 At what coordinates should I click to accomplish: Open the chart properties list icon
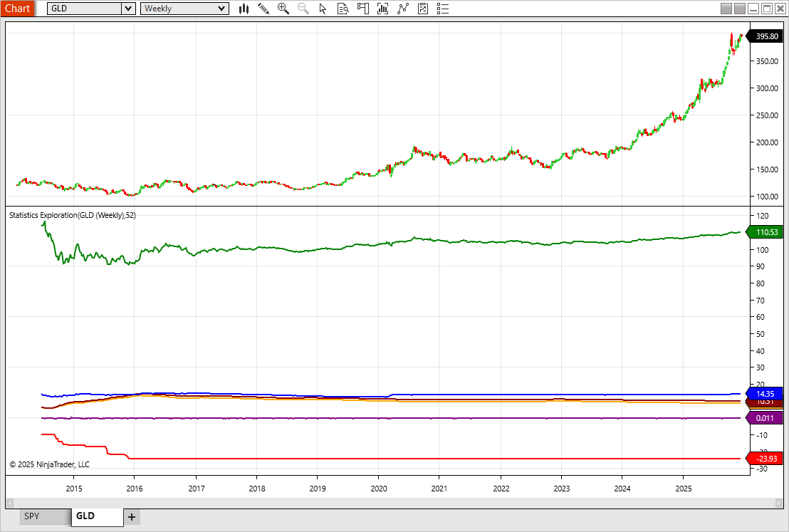[x=443, y=9]
